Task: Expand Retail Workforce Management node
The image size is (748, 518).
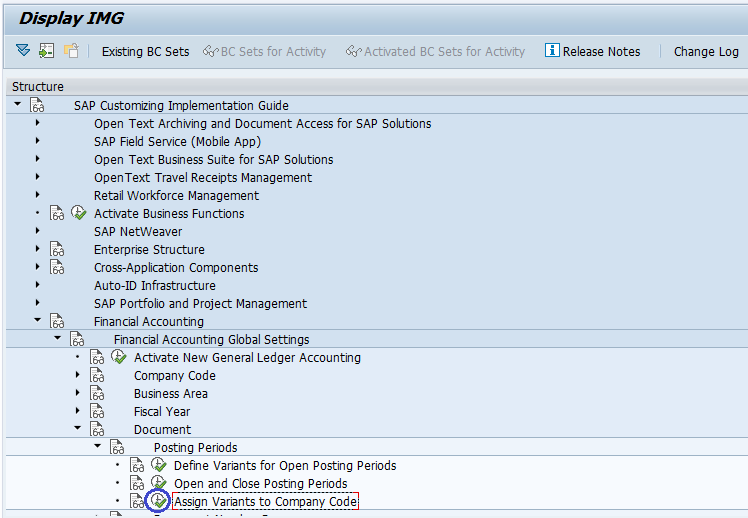Action: click(37, 195)
